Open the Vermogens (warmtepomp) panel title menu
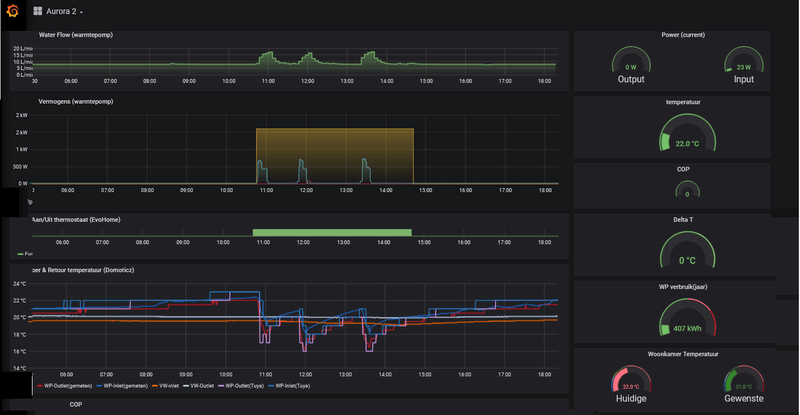 [76, 102]
